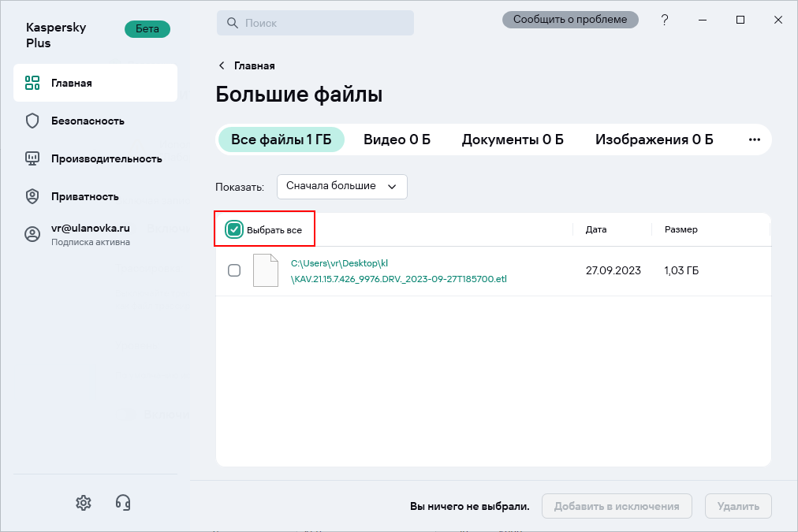The height and width of the screenshot is (532, 798).
Task: Go to Главная in the sidebar
Action: point(95,83)
